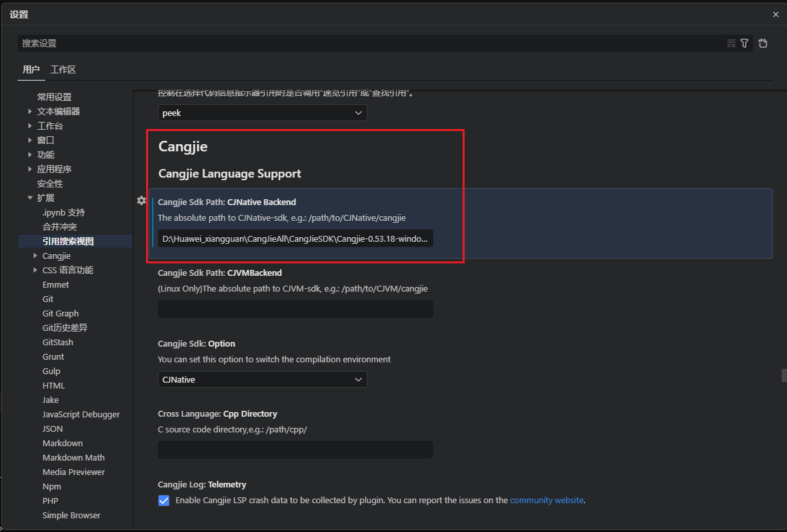
Task: Open the peek references dropdown
Action: tap(262, 113)
